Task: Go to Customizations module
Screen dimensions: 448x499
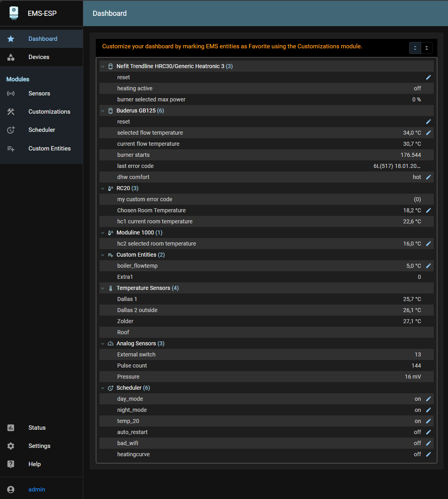Action: tap(49, 112)
